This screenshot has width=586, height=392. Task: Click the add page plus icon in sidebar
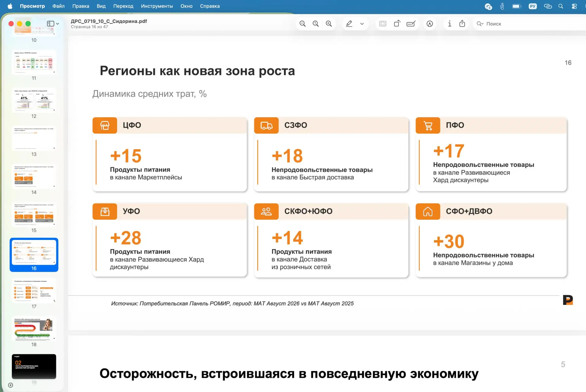coord(10,385)
